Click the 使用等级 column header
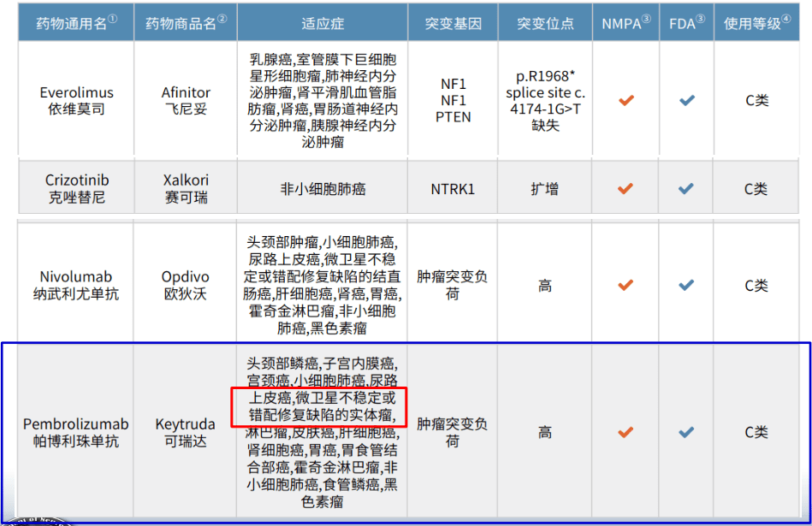This screenshot has width=812, height=526. tap(756, 23)
